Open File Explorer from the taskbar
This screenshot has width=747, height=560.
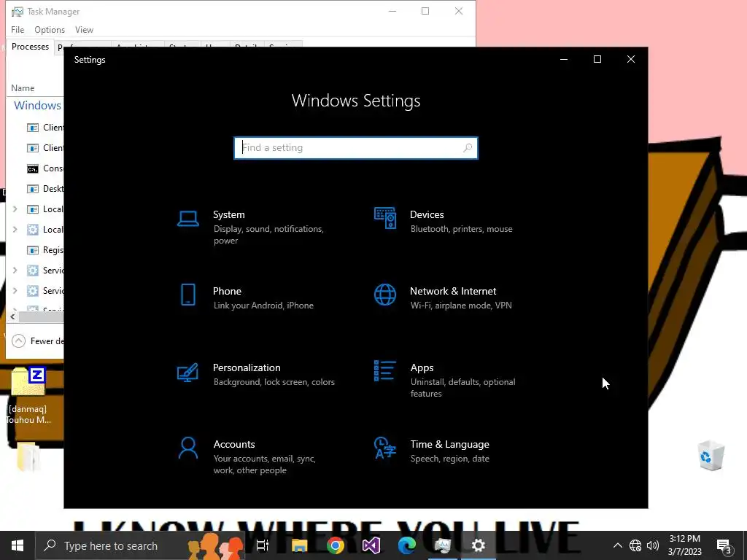click(x=300, y=545)
